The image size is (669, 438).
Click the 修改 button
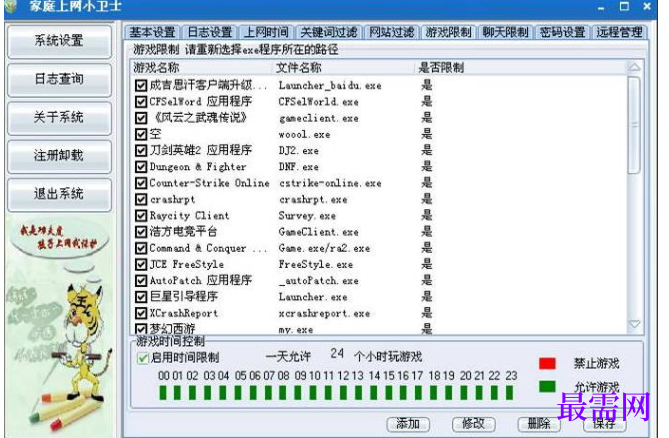pos(474,424)
